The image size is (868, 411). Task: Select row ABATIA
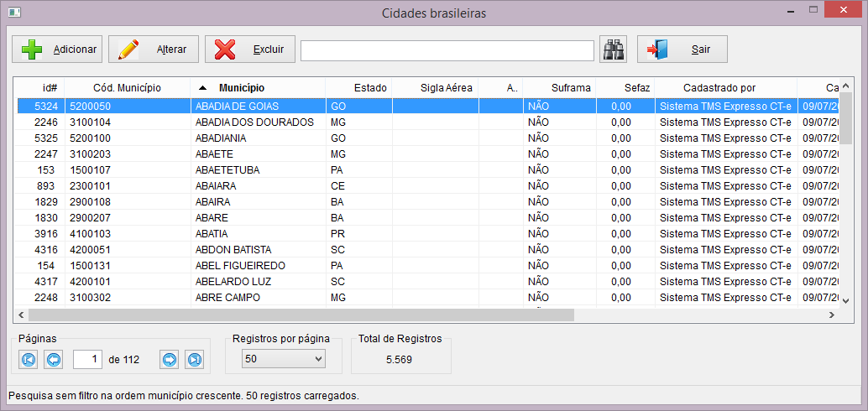(428, 234)
